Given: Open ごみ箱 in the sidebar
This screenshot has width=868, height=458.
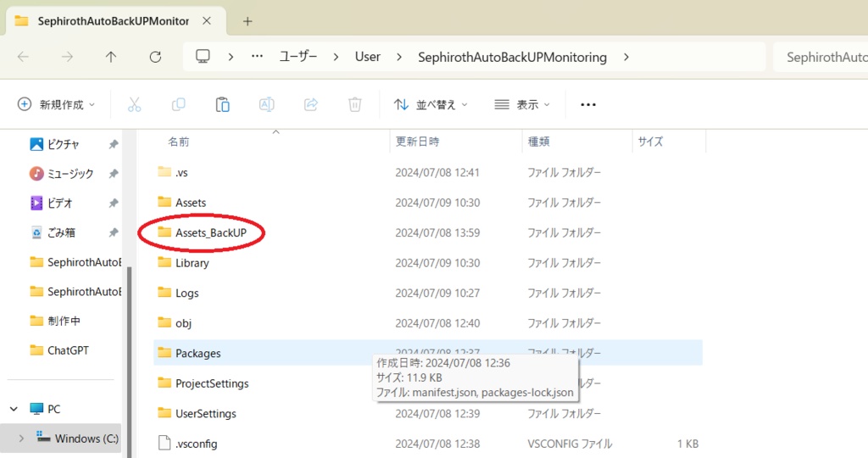Looking at the screenshot, I should pyautogui.click(x=61, y=232).
